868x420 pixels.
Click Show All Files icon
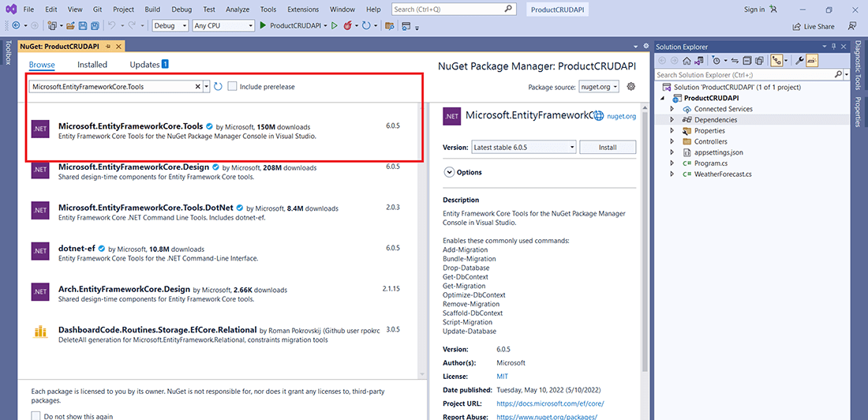click(x=759, y=61)
